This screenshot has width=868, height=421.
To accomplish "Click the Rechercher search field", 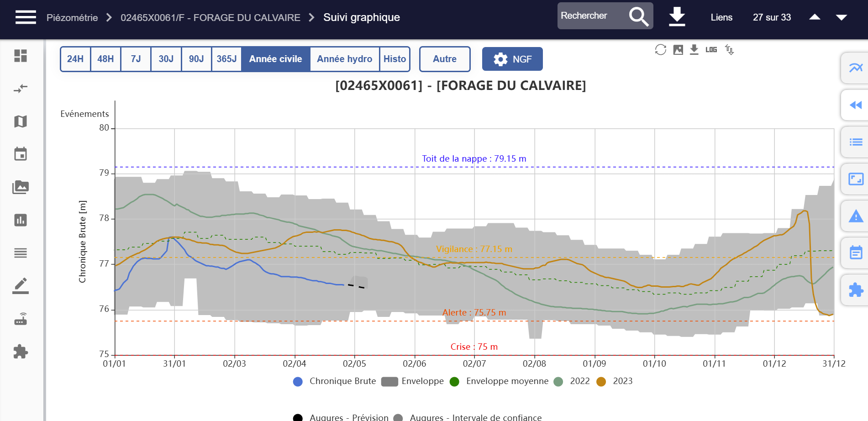I will (x=591, y=16).
